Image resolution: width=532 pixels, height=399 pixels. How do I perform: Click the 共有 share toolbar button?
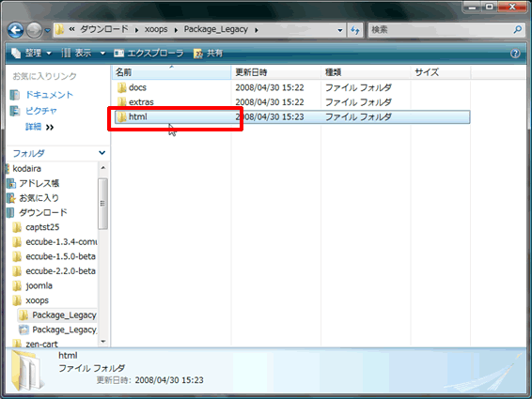pyautogui.click(x=208, y=54)
